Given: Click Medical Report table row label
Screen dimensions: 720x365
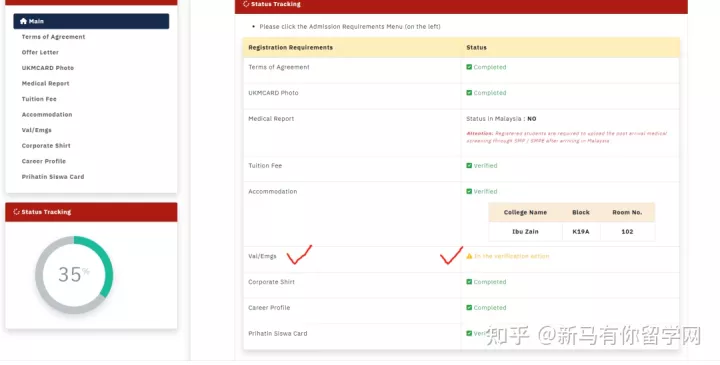Looking at the screenshot, I should [271, 118].
